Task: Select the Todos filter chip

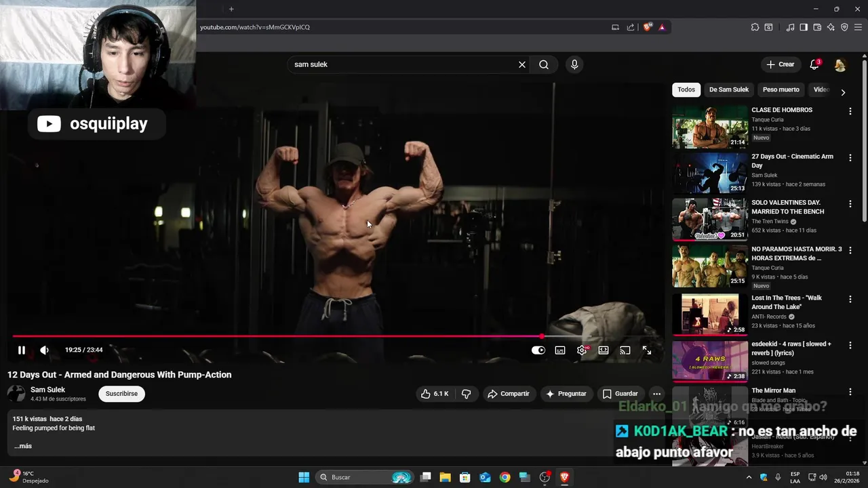Action: [686, 89]
